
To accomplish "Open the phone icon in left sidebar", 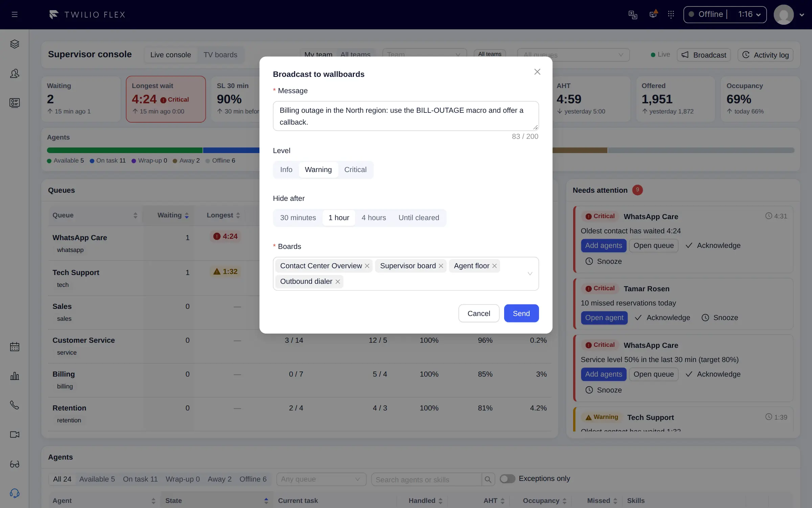I will click(x=15, y=405).
